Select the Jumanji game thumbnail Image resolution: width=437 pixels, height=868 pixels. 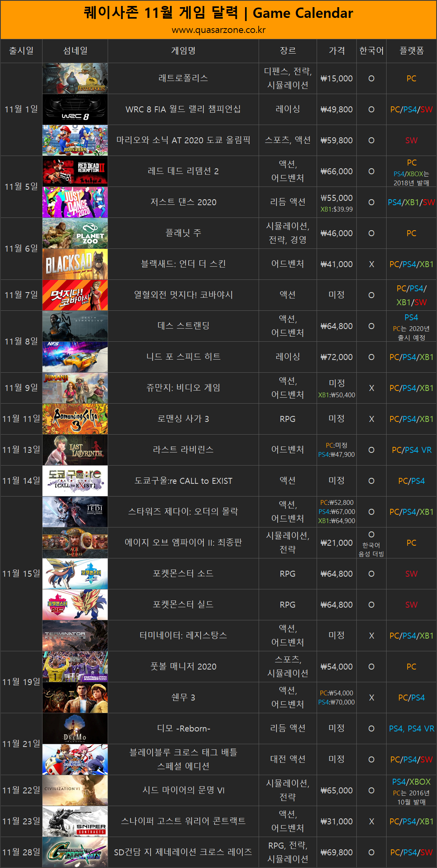75,388
